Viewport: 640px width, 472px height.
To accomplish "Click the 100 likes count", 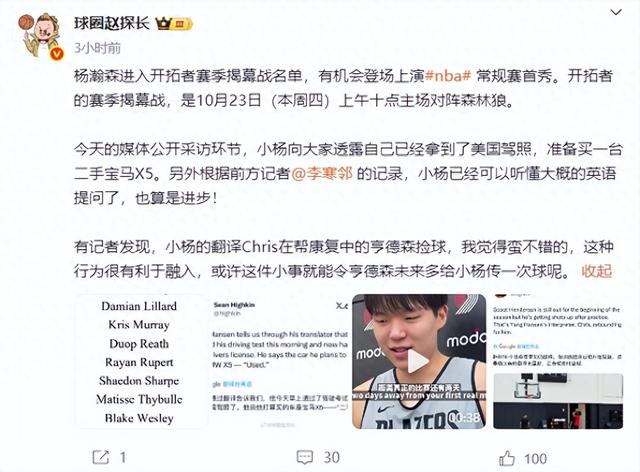I will click(535, 459).
